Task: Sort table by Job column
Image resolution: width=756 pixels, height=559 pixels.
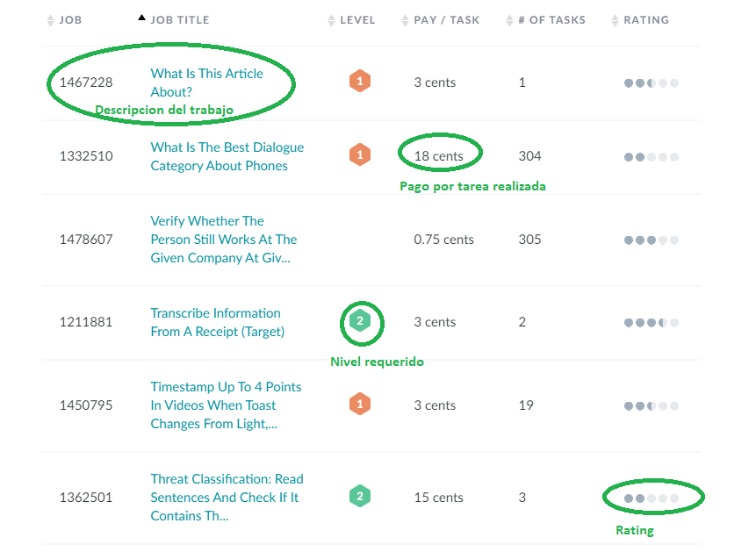Action: 70,19
